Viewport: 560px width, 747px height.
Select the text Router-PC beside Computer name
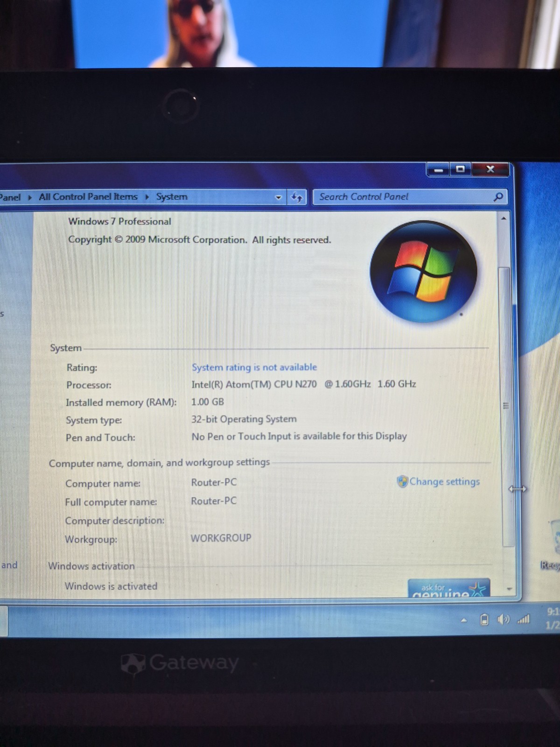coord(214,482)
